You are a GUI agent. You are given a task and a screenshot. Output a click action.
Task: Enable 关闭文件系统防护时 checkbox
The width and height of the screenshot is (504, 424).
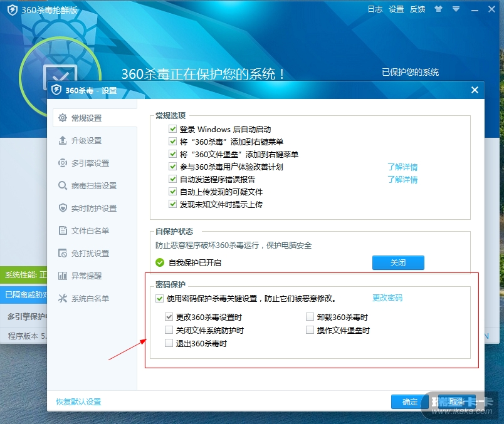[x=169, y=330]
